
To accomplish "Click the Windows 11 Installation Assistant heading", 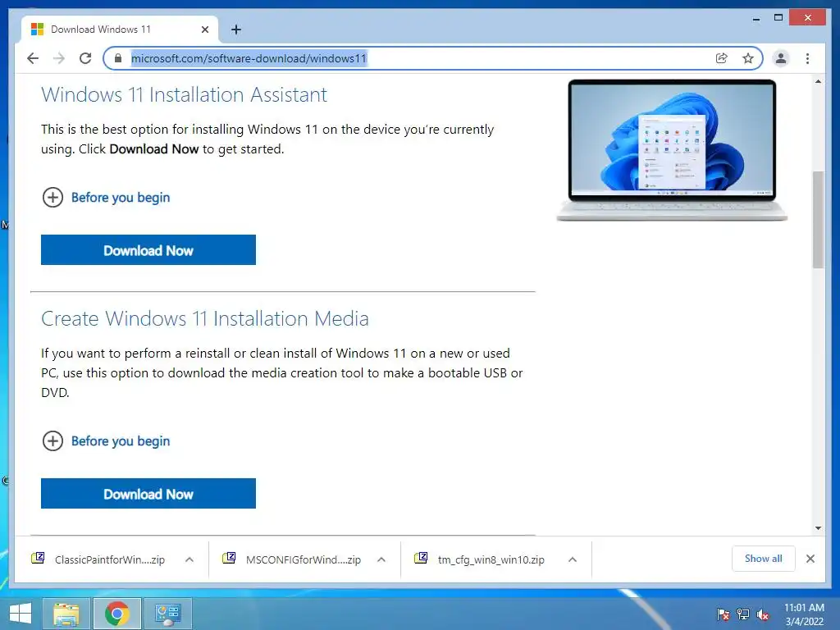I will [x=184, y=94].
